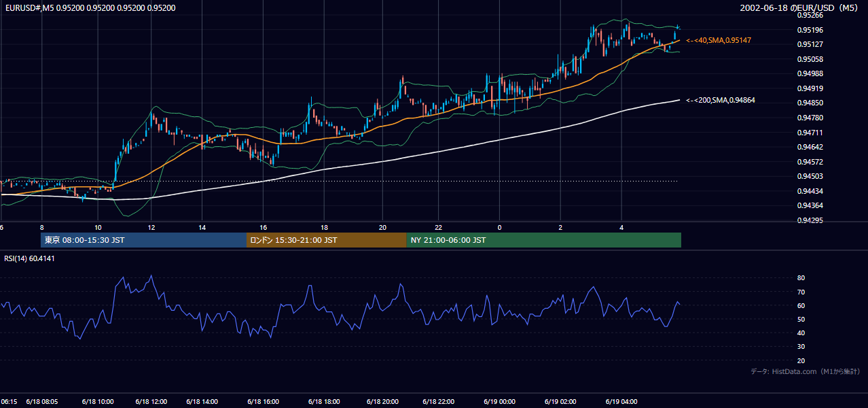
Task: Click the 6/18 18:00 date label
Action: pyautogui.click(x=324, y=401)
